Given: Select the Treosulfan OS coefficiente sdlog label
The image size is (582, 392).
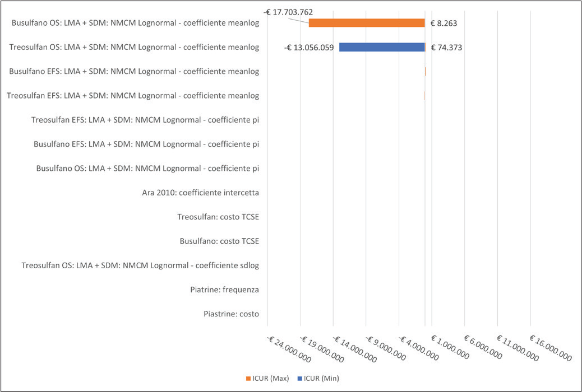Looking at the screenshot, I should (140, 265).
